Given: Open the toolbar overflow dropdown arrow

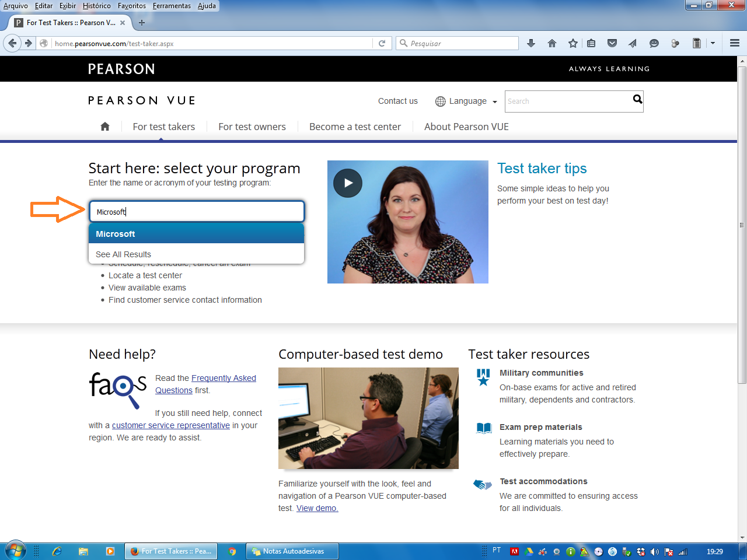Looking at the screenshot, I should click(713, 43).
